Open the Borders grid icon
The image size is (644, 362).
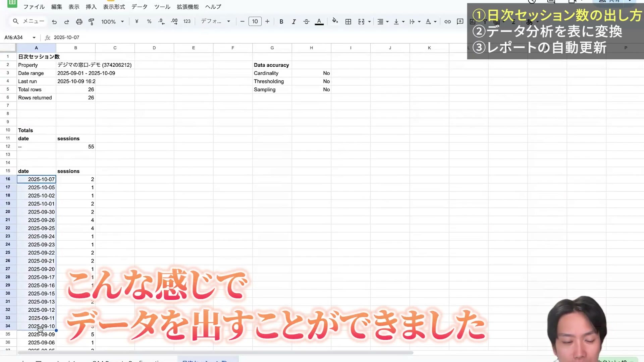348,21
